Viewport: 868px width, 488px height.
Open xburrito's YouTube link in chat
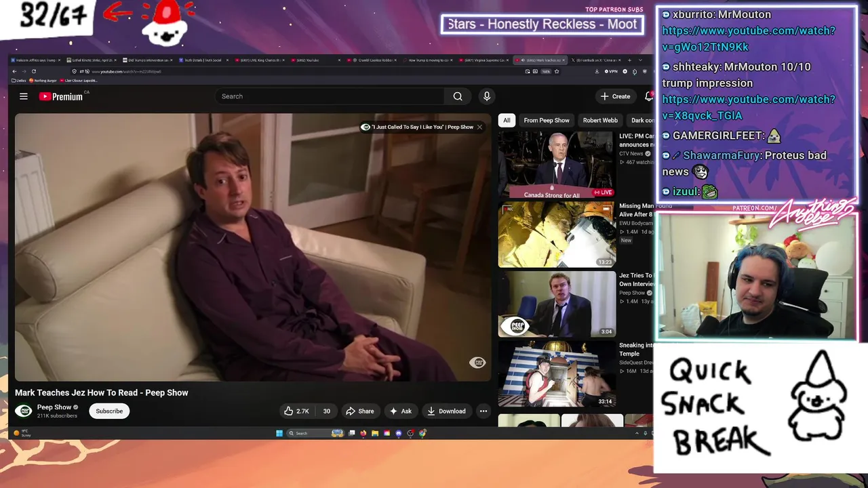click(x=748, y=39)
